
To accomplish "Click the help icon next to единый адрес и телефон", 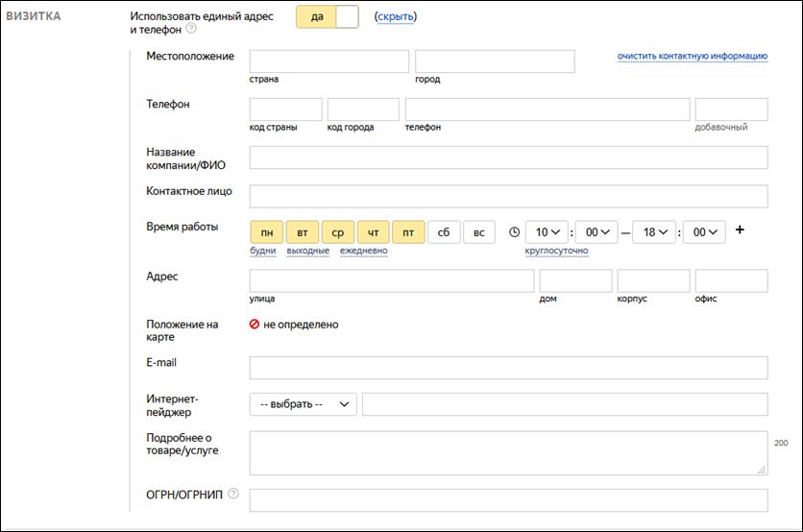I will pos(190,29).
